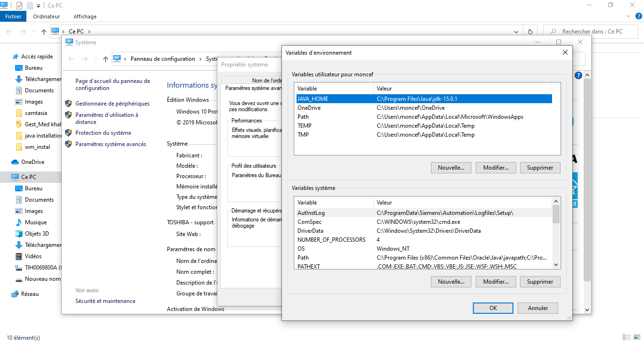
Task: Open the Explorer address bar history dropdown
Action: click(x=516, y=32)
